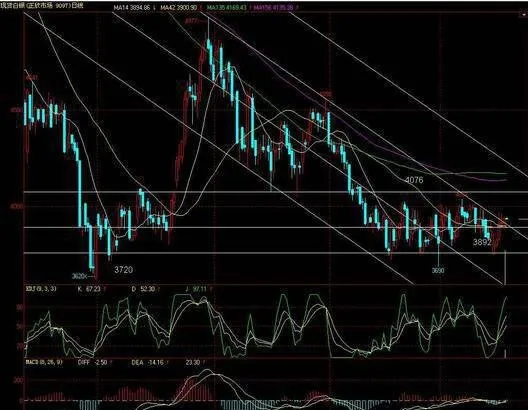Click the KDJ(9,3,3) indicator name

click(x=41, y=289)
